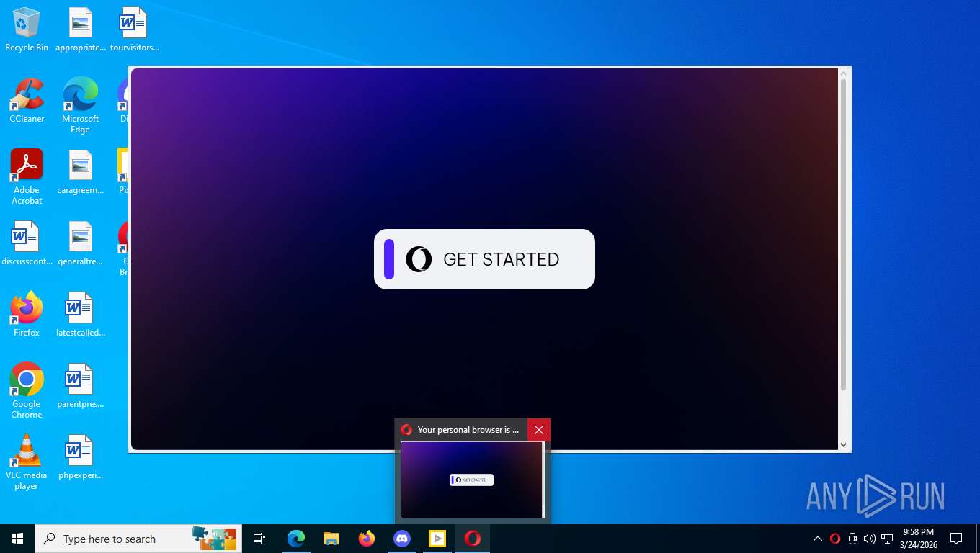Open Discord from the taskbar
980x553 pixels.
(402, 539)
